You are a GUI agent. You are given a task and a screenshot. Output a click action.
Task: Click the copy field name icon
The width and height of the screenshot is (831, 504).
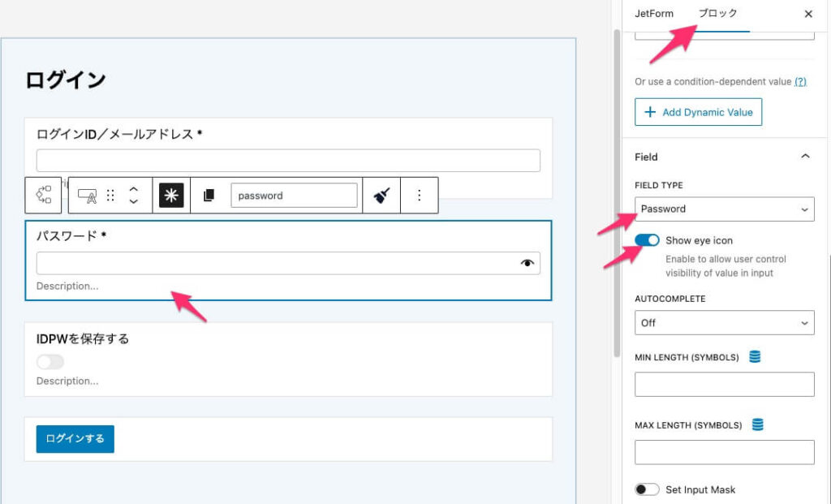(x=209, y=196)
